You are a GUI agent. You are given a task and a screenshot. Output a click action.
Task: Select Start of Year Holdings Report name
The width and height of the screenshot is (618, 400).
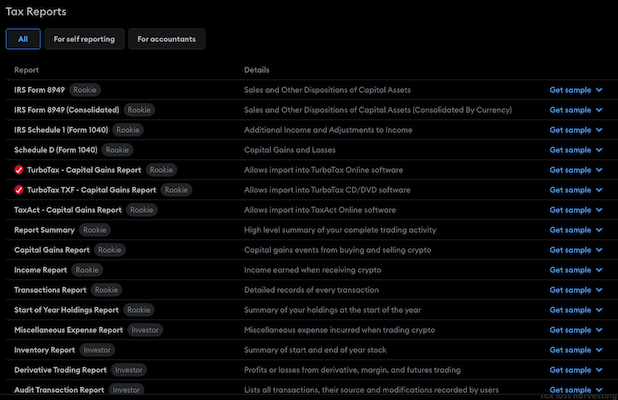point(66,310)
